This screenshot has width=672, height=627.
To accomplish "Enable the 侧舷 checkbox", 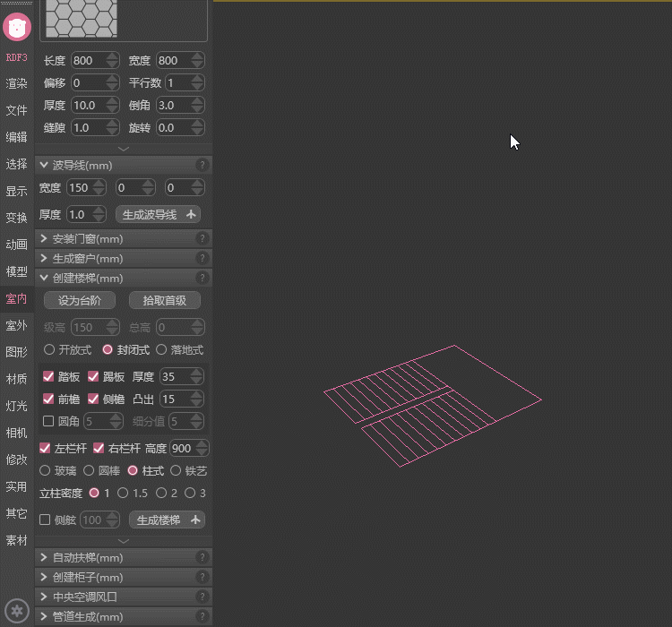I will pyautogui.click(x=45, y=520).
